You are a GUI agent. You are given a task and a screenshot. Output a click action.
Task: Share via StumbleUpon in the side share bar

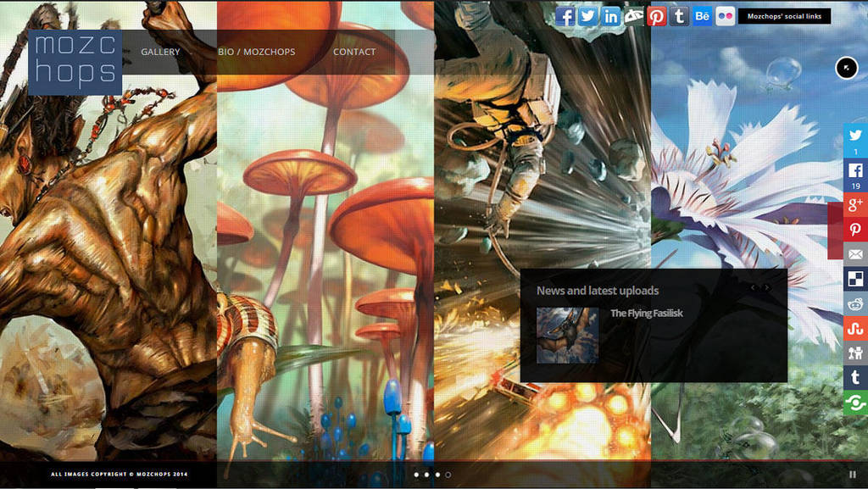855,329
